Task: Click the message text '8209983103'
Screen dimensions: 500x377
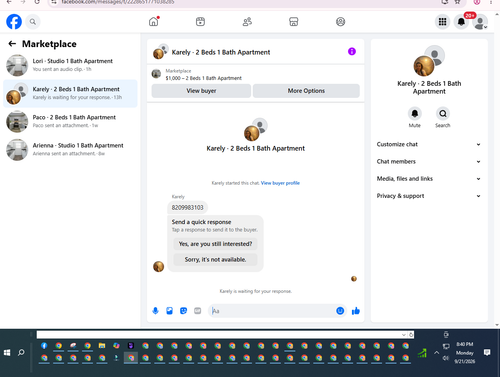Action: (x=187, y=207)
